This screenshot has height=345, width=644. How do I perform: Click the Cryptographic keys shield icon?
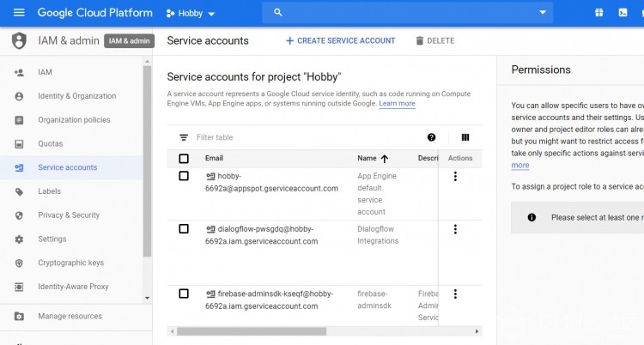click(19, 263)
